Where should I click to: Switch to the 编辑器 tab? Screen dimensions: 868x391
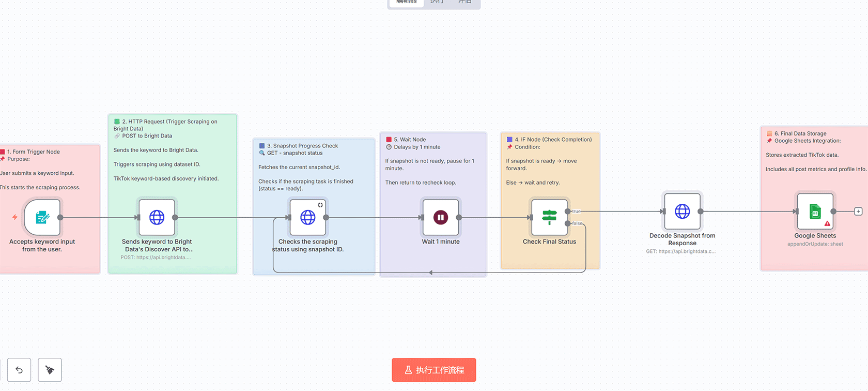pos(406,2)
